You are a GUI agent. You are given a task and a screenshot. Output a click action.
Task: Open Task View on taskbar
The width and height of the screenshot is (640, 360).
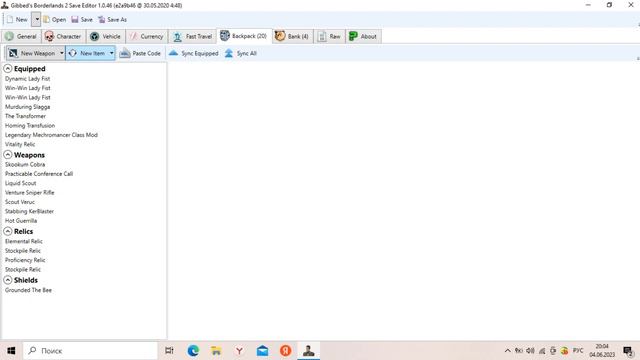click(169, 351)
